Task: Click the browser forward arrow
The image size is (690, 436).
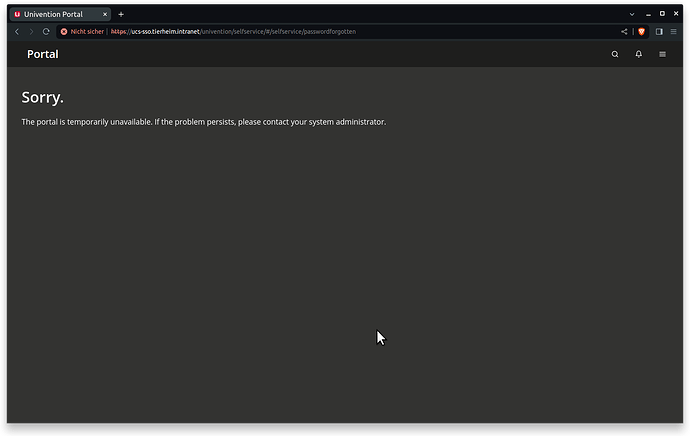Action: point(31,32)
